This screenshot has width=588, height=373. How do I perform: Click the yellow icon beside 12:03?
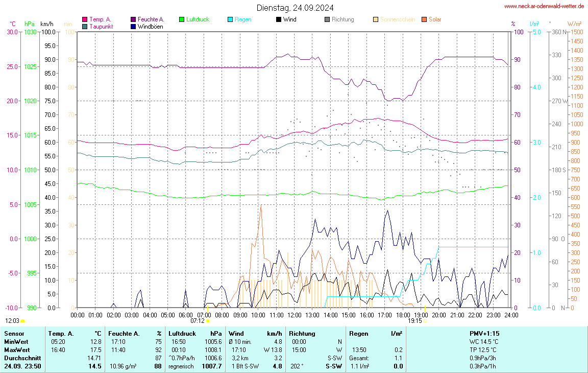pos(23,321)
